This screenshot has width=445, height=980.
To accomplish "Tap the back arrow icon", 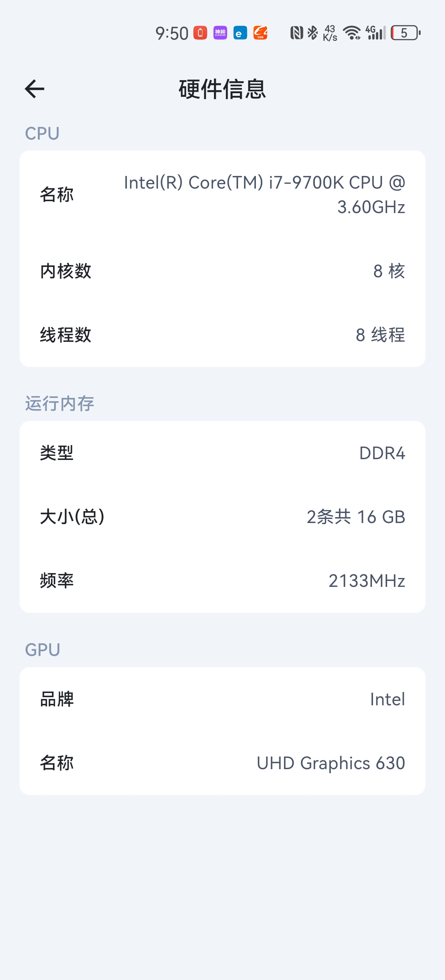I will 34,89.
